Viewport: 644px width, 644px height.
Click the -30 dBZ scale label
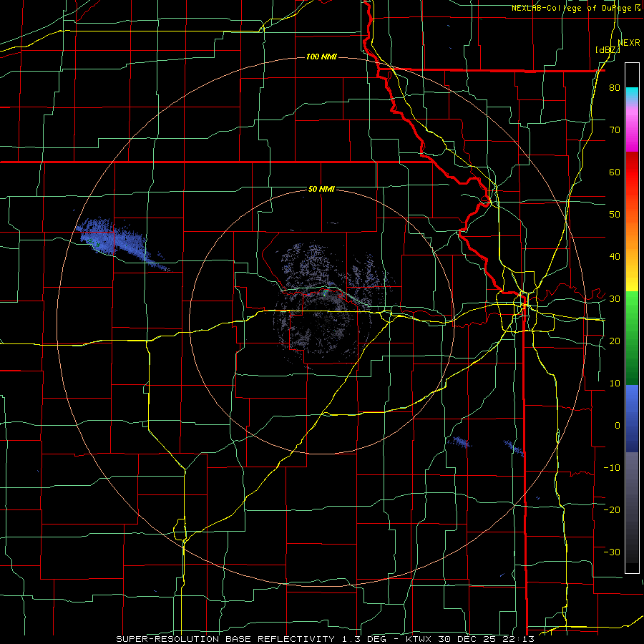[612, 552]
